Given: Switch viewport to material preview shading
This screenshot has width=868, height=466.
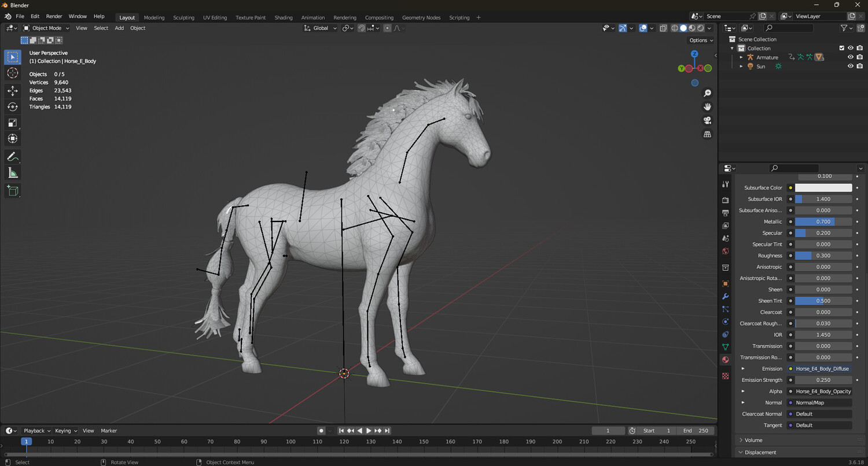Looking at the screenshot, I should (692, 28).
